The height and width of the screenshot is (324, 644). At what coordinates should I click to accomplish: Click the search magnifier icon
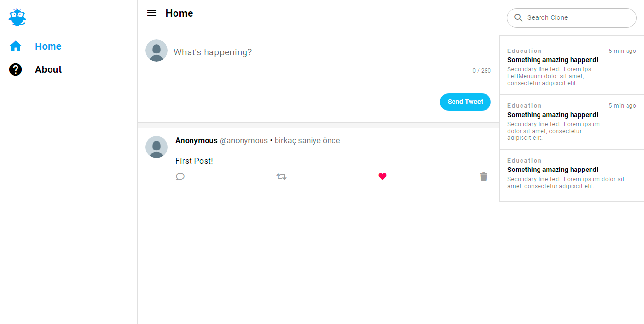(x=518, y=18)
